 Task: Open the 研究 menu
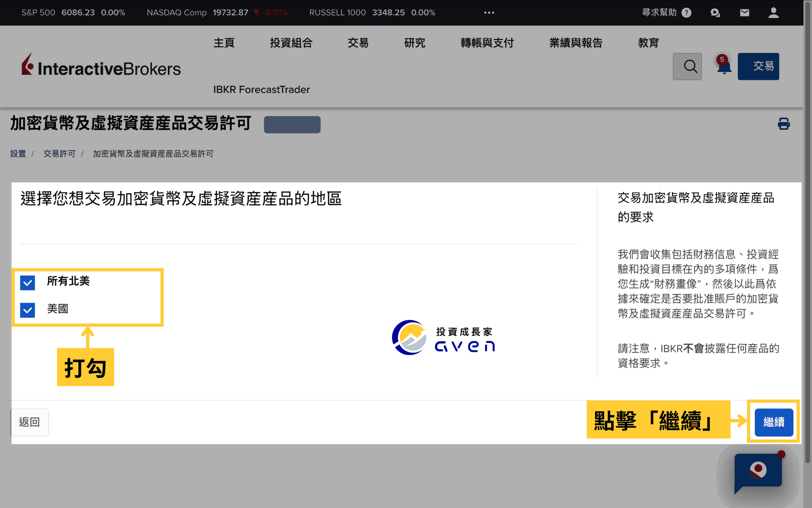tap(414, 43)
